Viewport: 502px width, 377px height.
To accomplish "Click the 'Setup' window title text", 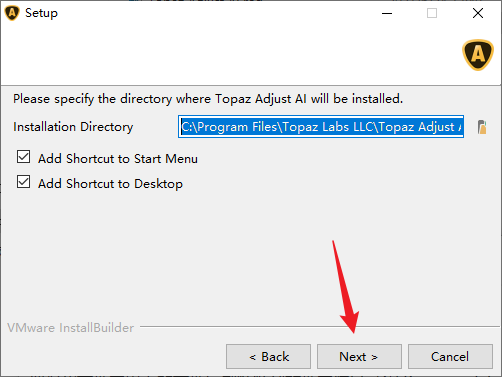I will pyautogui.click(x=41, y=13).
